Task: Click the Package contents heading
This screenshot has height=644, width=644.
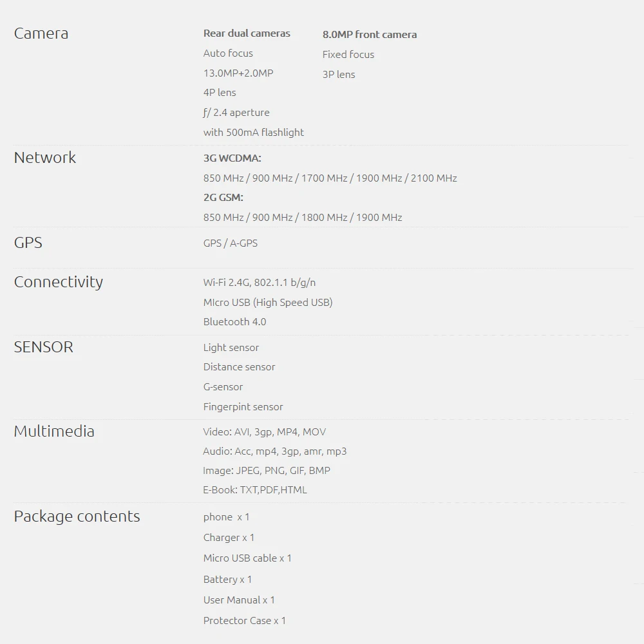Action: point(77,516)
